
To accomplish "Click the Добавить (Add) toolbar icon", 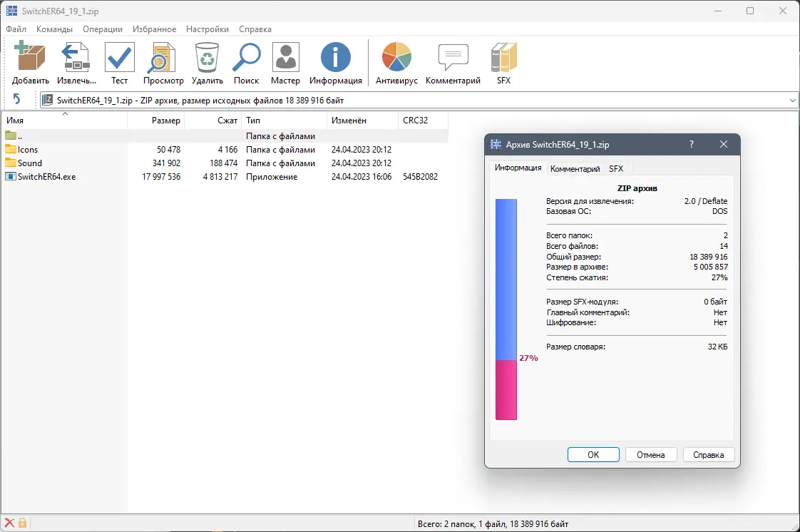I will point(30,56).
